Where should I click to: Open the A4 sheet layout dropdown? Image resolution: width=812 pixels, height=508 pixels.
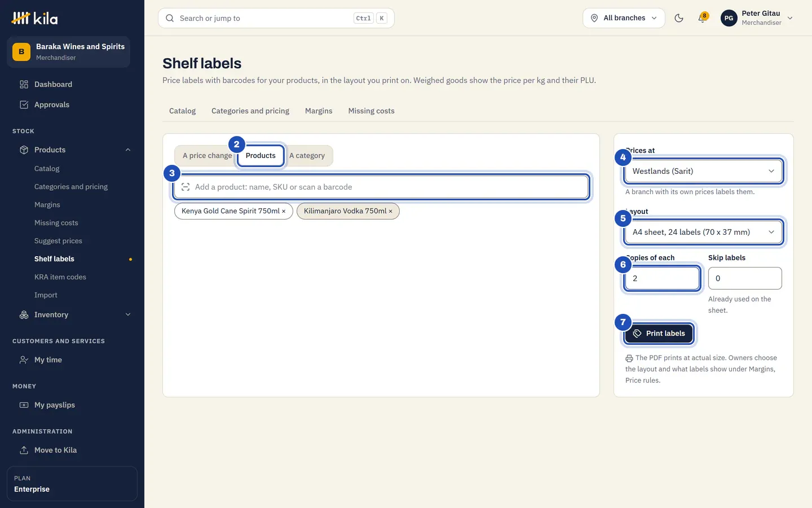click(703, 232)
